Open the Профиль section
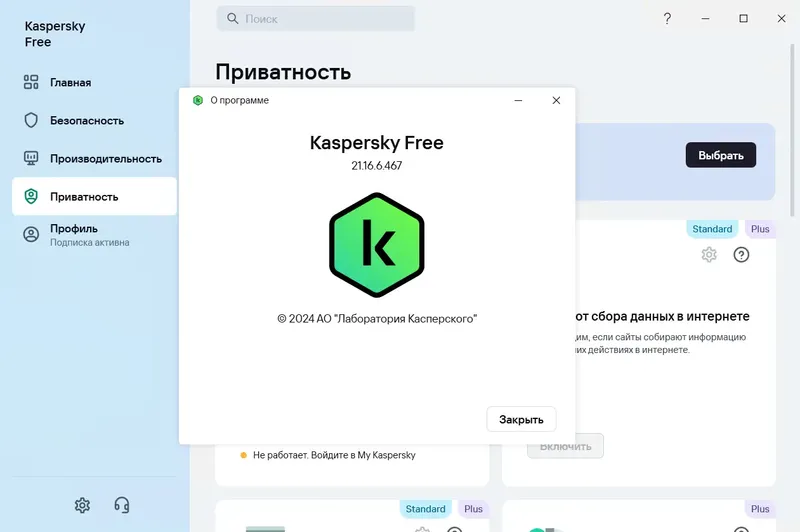Screen dimensions: 800x532 coord(94,235)
